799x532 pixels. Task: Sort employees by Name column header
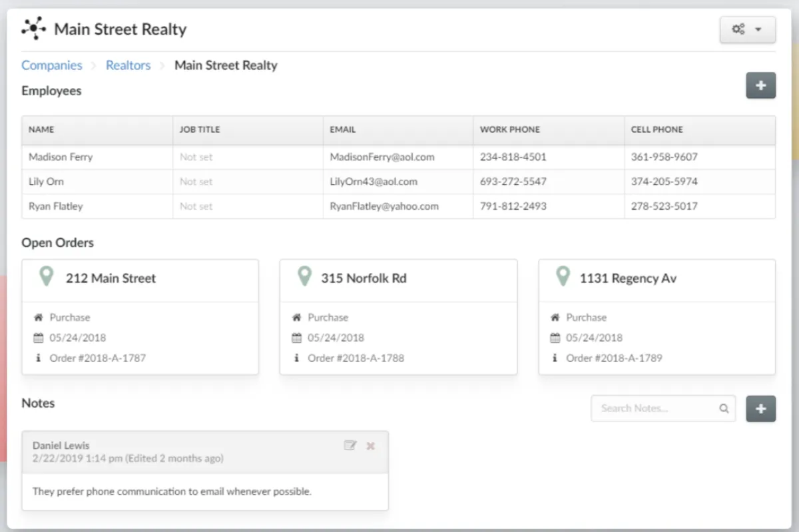41,130
